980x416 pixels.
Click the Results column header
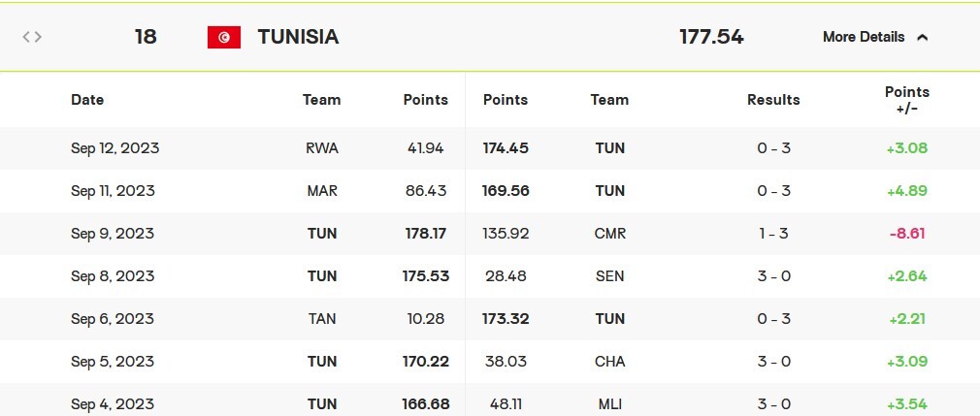[773, 99]
